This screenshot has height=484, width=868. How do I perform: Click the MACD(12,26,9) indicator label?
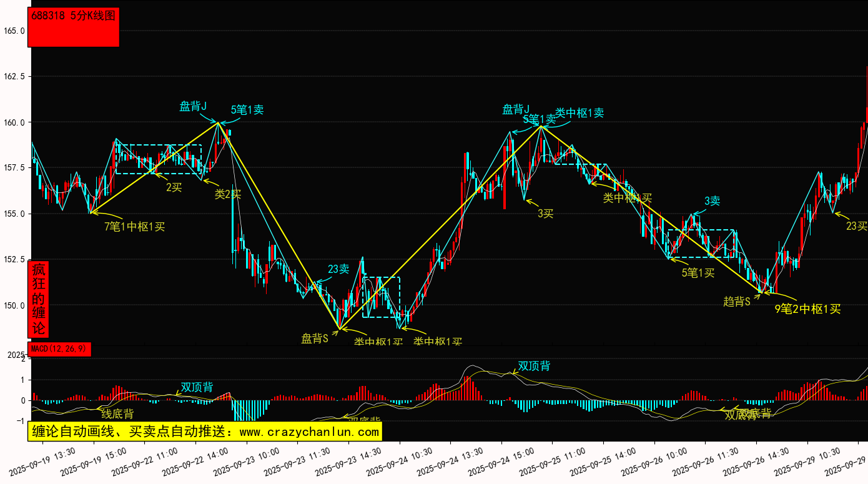59,349
